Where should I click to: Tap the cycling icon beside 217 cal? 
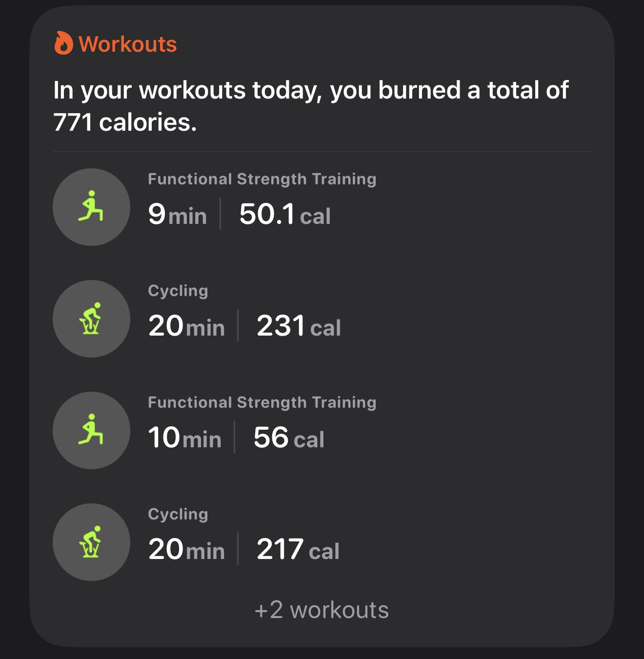pos(91,542)
